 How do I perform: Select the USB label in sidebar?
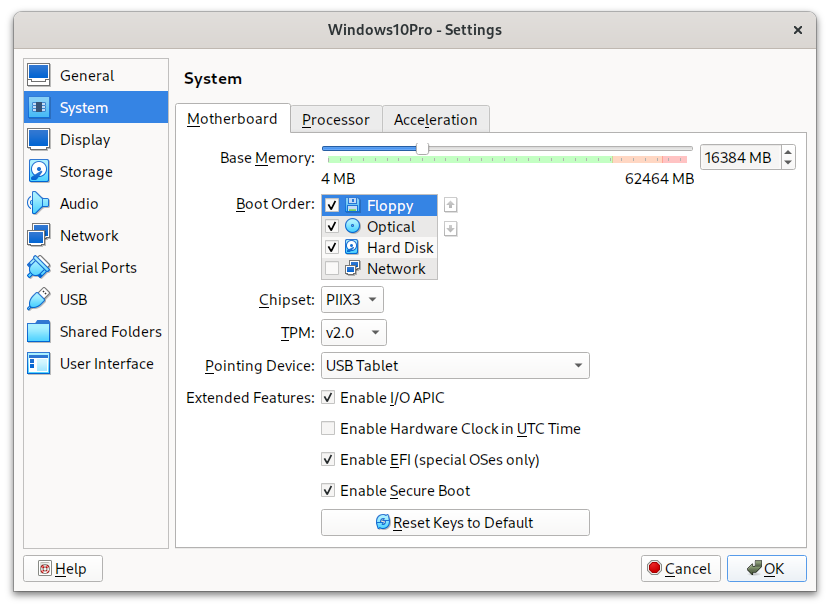(74, 300)
